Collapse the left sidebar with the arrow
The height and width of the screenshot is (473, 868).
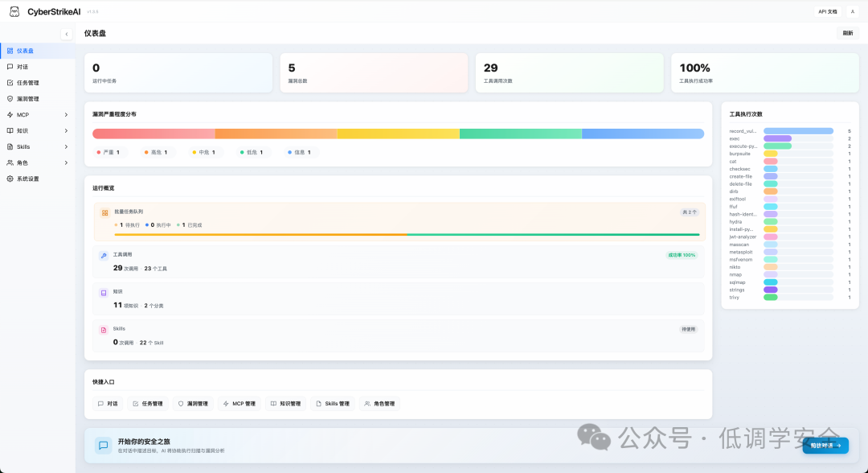point(67,35)
